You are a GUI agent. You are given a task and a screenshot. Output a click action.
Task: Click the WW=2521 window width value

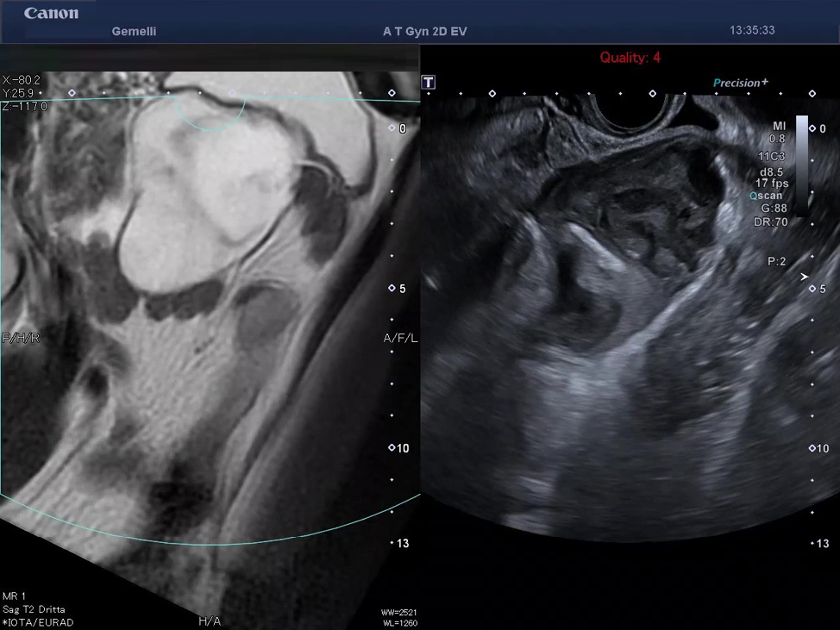pyautogui.click(x=399, y=613)
